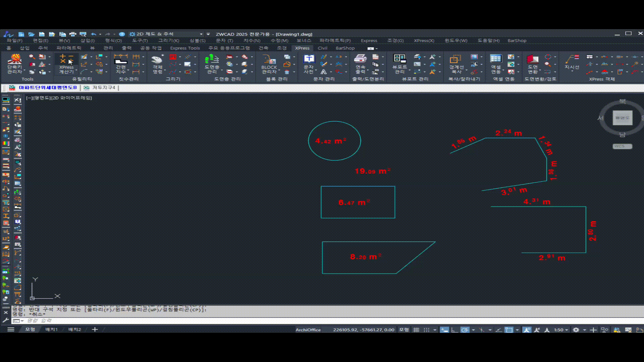The height and width of the screenshot is (362, 644).
Task: Toggle ortho mode in status bar
Action: (454, 330)
